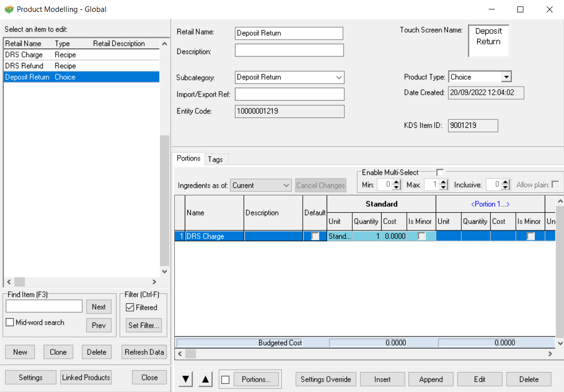
Task: Click the Find Item text field
Action: point(44,307)
